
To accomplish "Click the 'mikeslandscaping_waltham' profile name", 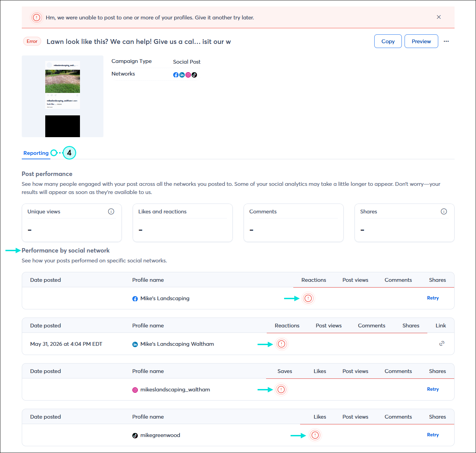I will click(175, 390).
